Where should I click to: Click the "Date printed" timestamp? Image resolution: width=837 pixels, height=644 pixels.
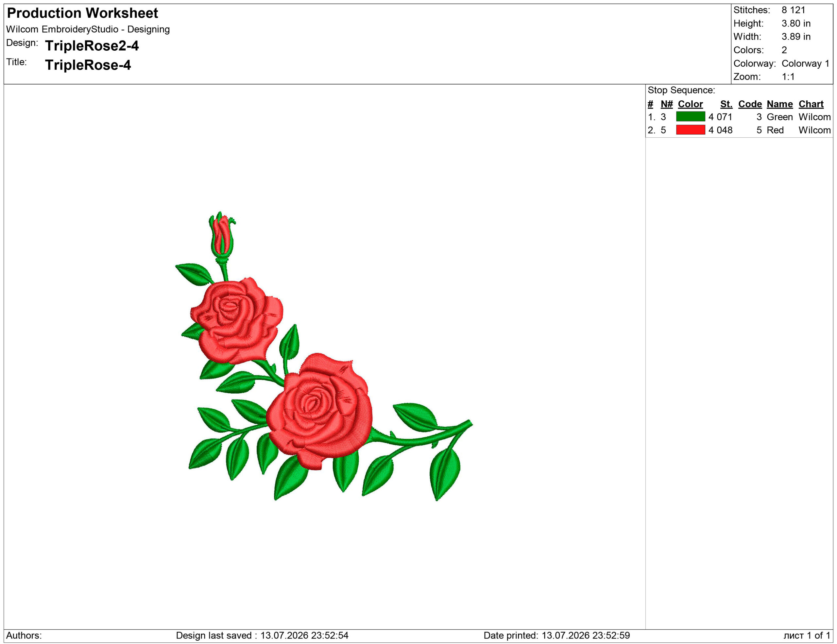coord(556,635)
